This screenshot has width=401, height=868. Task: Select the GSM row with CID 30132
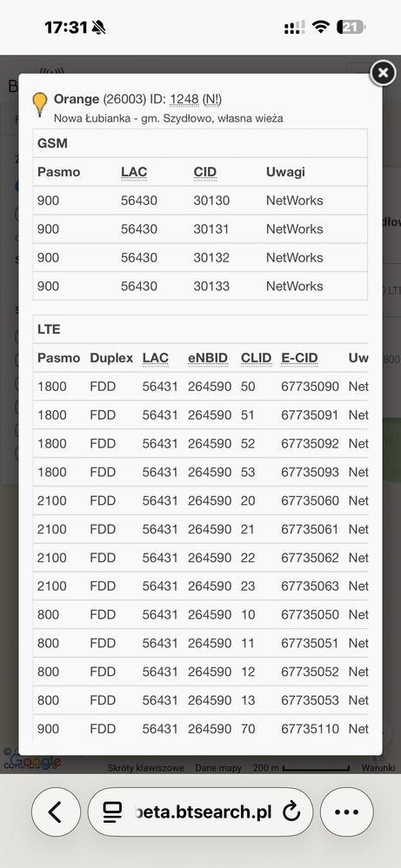click(200, 257)
